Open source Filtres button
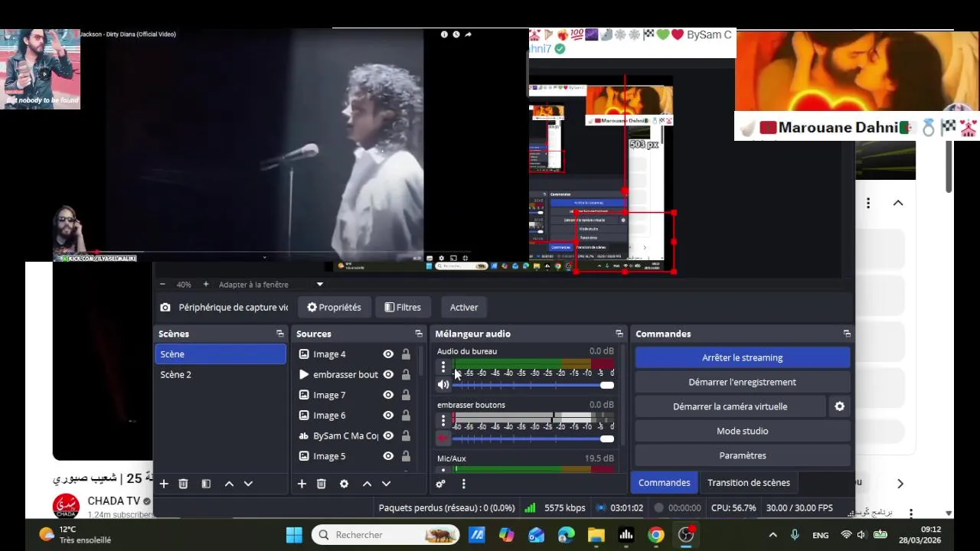This screenshot has height=551, width=980. click(403, 308)
